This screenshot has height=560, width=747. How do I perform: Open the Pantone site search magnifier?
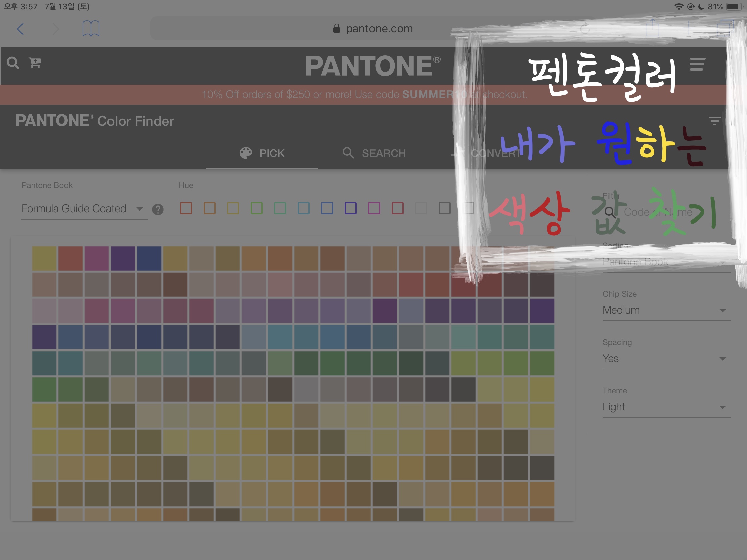click(13, 63)
